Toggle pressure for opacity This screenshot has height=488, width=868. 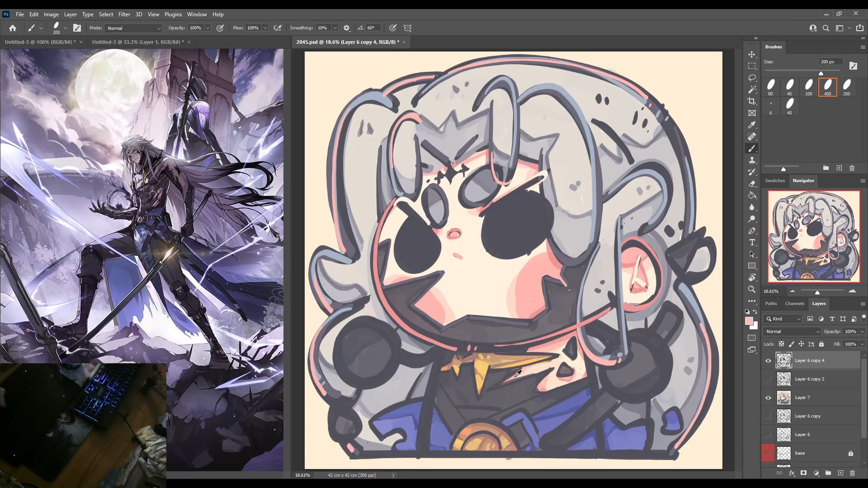point(220,28)
